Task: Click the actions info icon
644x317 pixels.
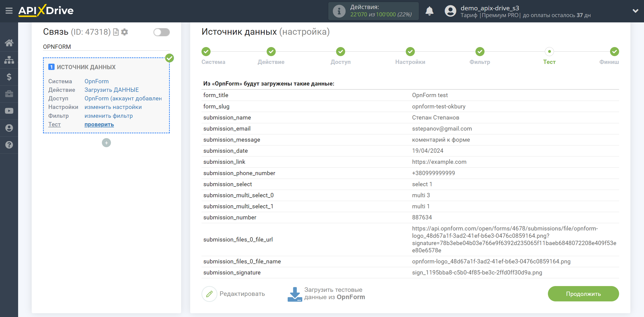Action: tap(339, 11)
